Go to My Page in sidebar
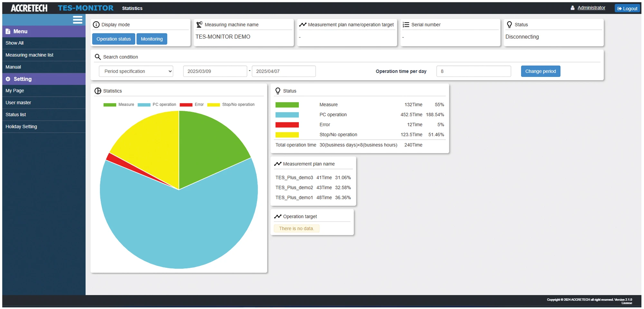644x309 pixels. tap(44, 91)
